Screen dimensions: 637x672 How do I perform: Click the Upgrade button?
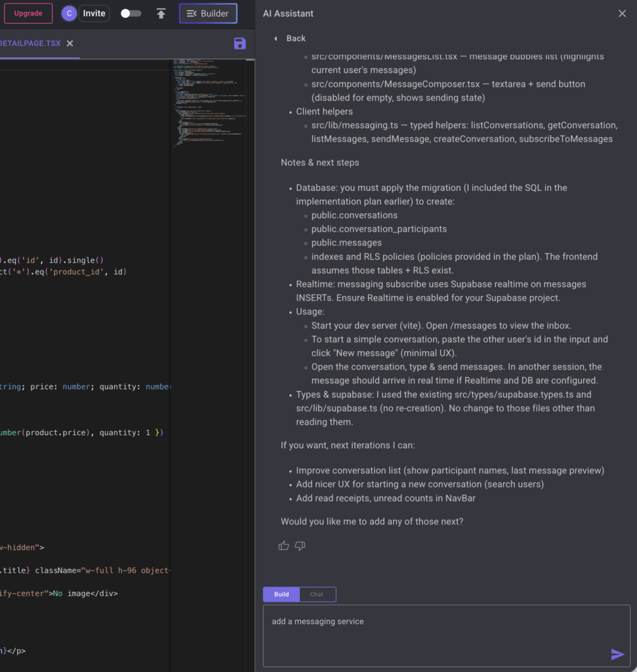tap(28, 13)
